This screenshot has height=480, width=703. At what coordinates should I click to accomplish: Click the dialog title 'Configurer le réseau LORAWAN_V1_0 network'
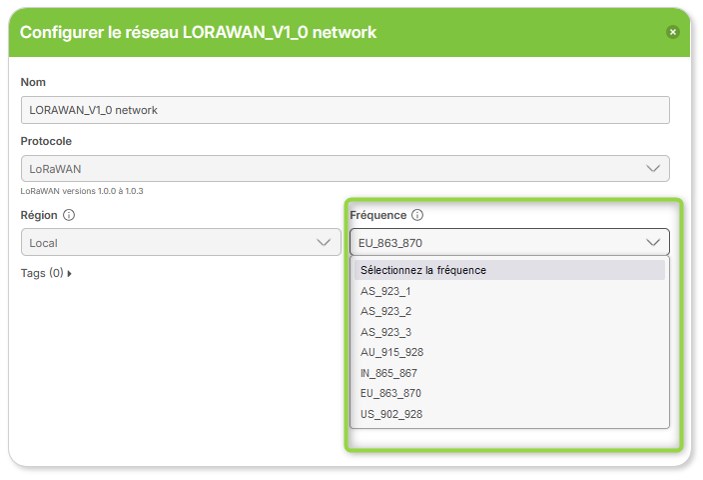tap(198, 32)
